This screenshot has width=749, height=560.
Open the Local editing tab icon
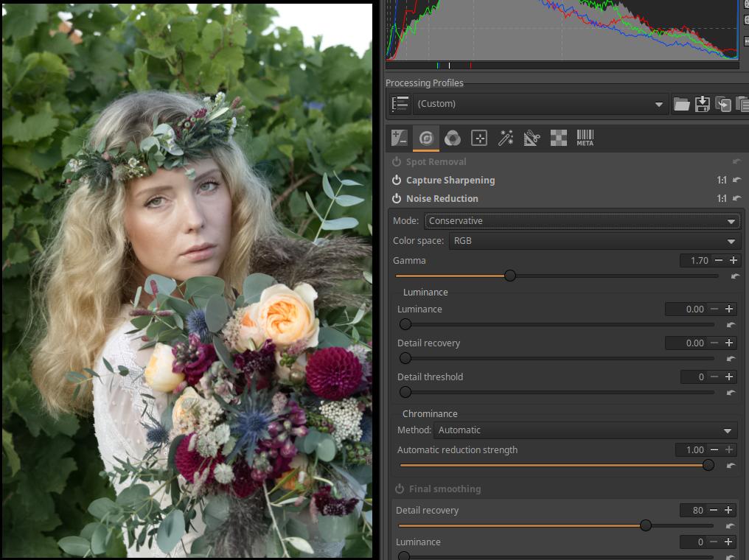(479, 138)
